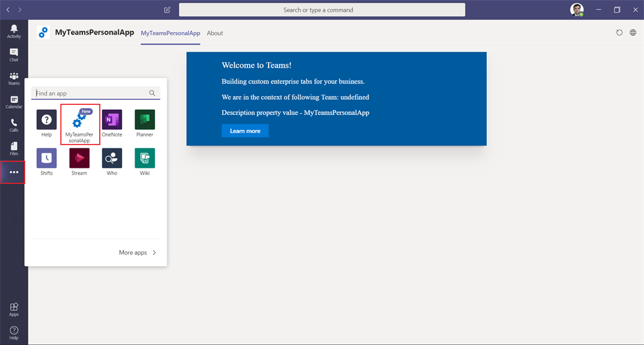Open the Wiki app
Viewport: 644px width, 345px height.
pyautogui.click(x=145, y=162)
